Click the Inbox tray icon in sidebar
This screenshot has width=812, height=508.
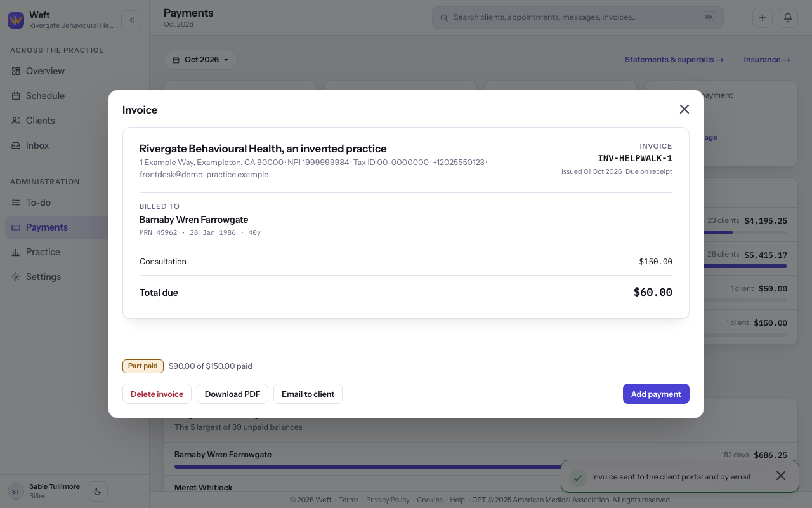point(16,145)
